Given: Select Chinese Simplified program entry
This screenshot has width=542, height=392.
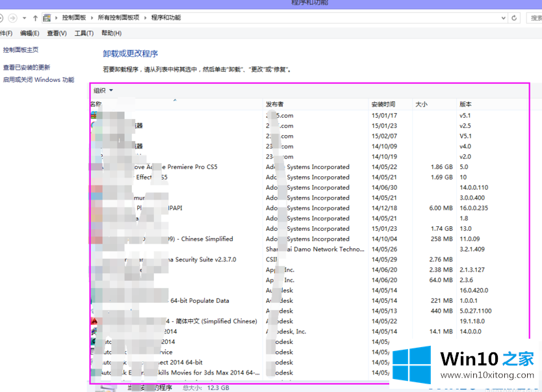Looking at the screenshot, I should [309, 239].
